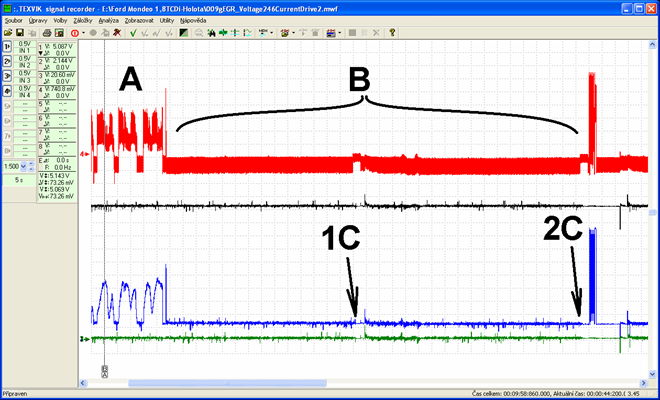Click the red X delete icon
The height and width of the screenshot is (400, 660).
(x=117, y=32)
